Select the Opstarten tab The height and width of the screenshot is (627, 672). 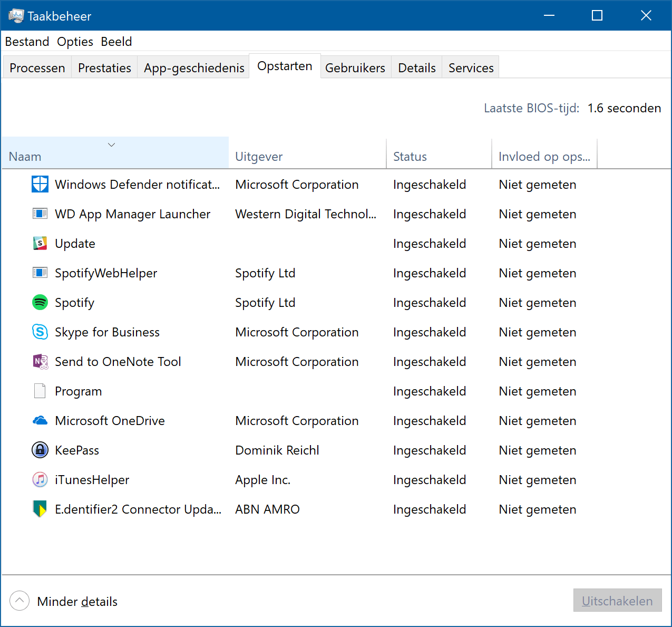point(285,66)
